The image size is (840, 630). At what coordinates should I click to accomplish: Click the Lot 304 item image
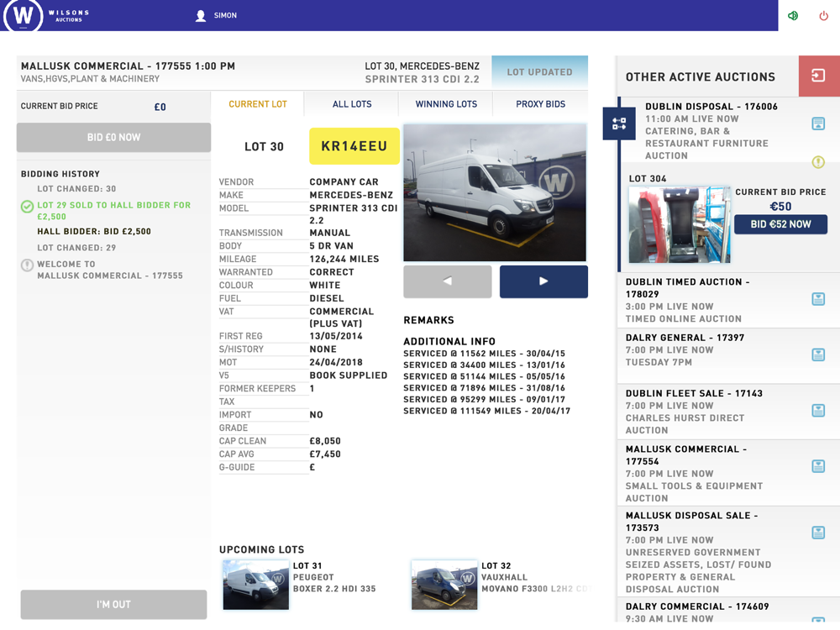[679, 224]
